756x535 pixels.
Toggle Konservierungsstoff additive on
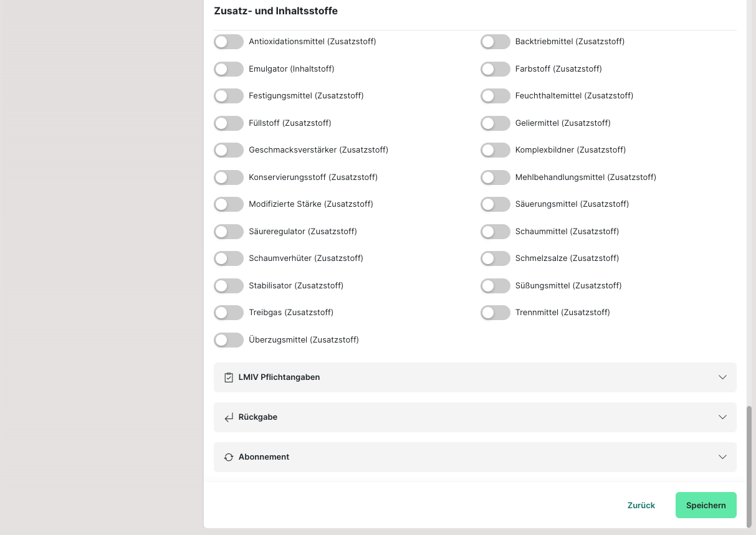[x=229, y=178]
